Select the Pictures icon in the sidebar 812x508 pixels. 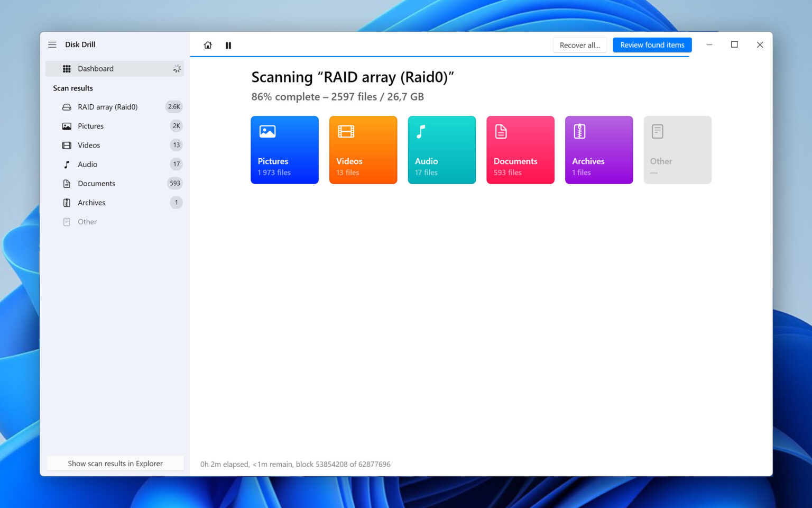66,126
